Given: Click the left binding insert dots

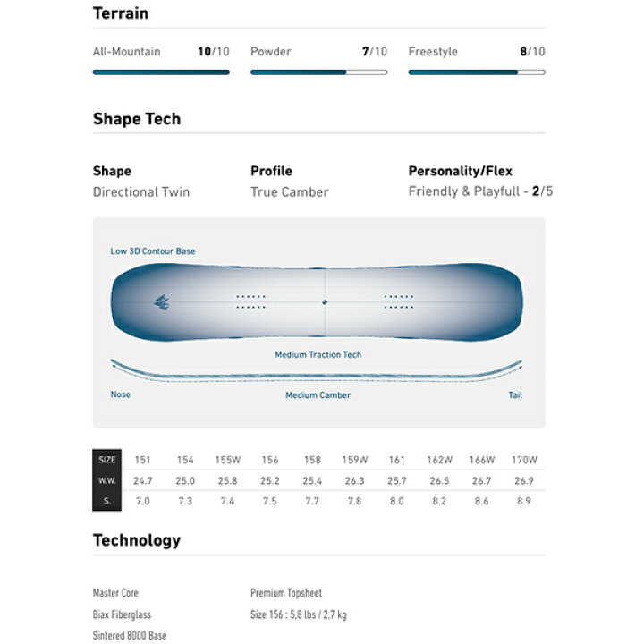Looking at the screenshot, I should pyautogui.click(x=251, y=302).
